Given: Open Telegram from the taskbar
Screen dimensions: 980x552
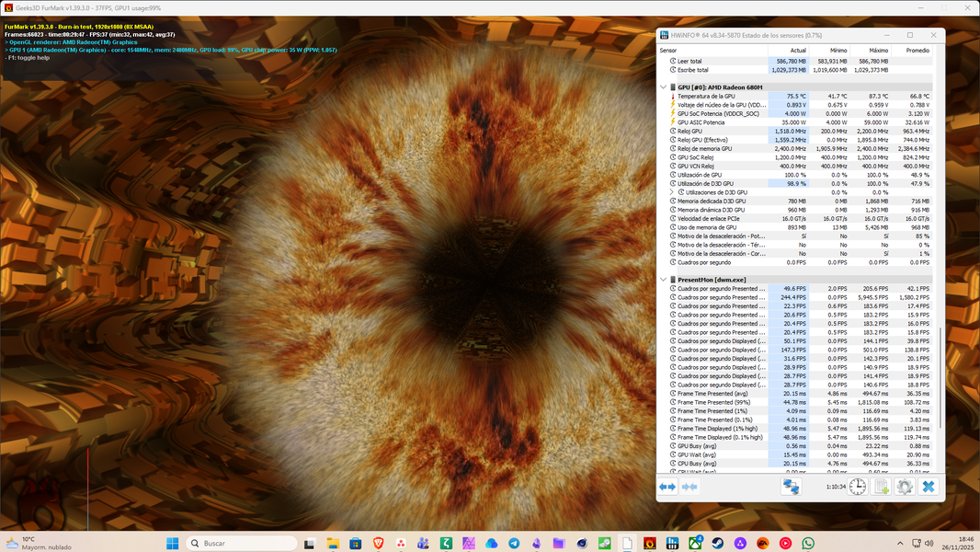Looking at the screenshot, I should click(x=514, y=544).
